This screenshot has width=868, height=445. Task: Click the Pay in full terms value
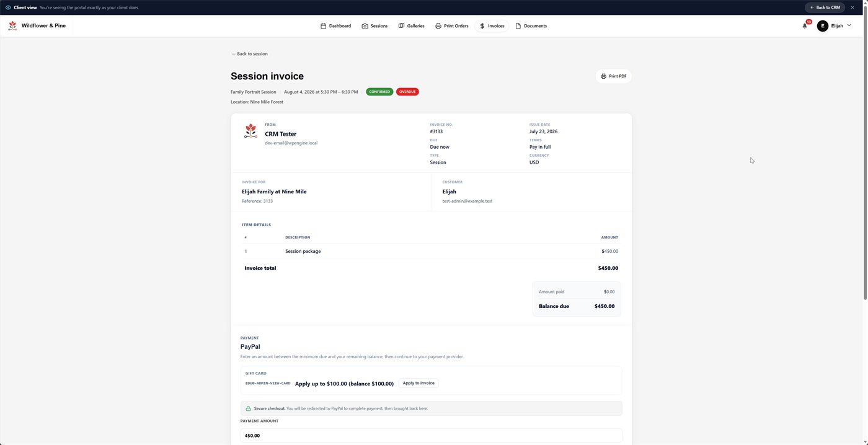coord(540,147)
